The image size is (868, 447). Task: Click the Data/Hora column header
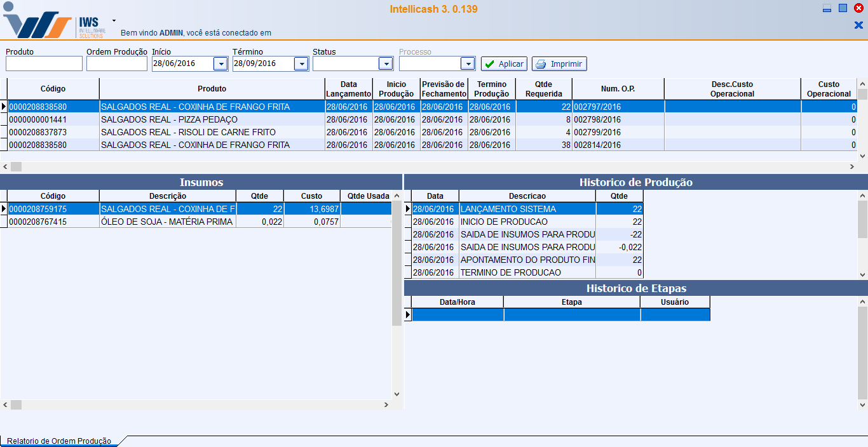[x=458, y=302]
